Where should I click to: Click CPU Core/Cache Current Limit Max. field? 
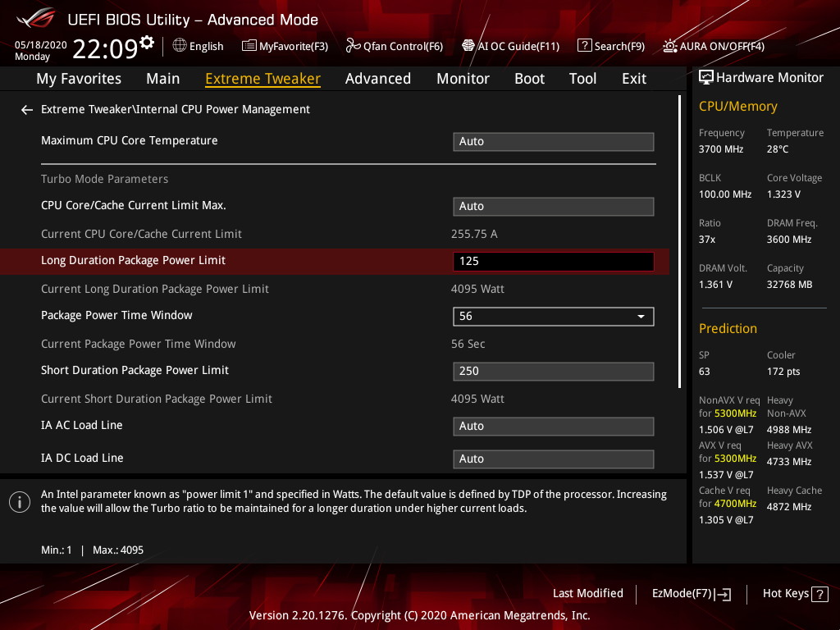coord(554,206)
